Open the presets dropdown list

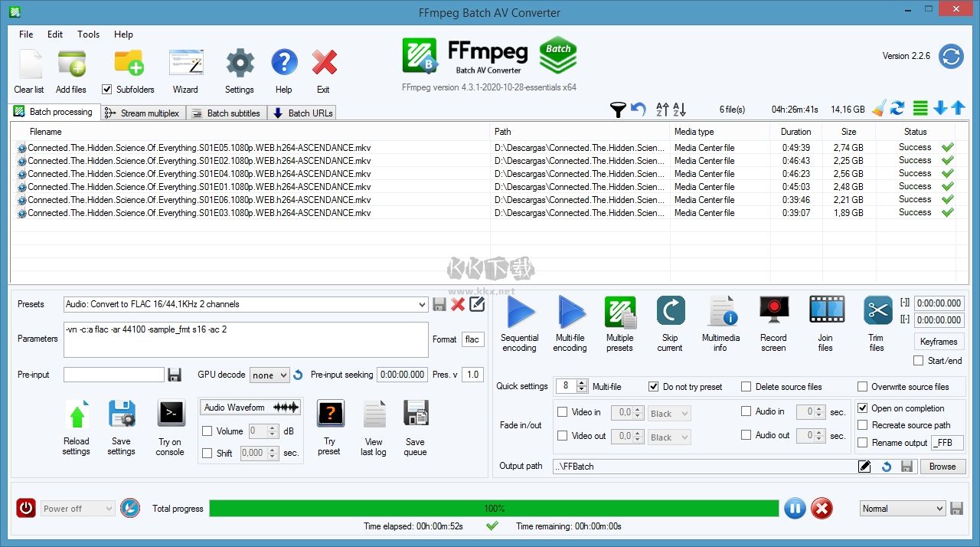(x=422, y=304)
